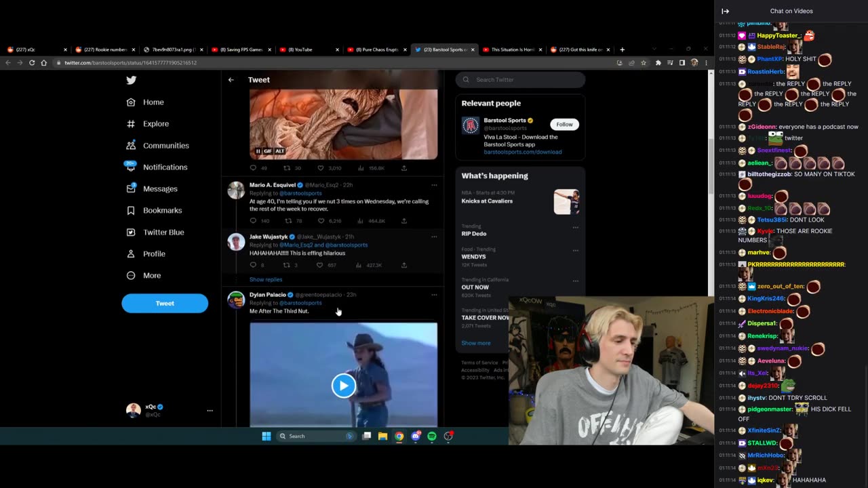Viewport: 868px width, 488px height.
Task: Reply to Mario A. Esquivel's tweet
Action: [253, 221]
